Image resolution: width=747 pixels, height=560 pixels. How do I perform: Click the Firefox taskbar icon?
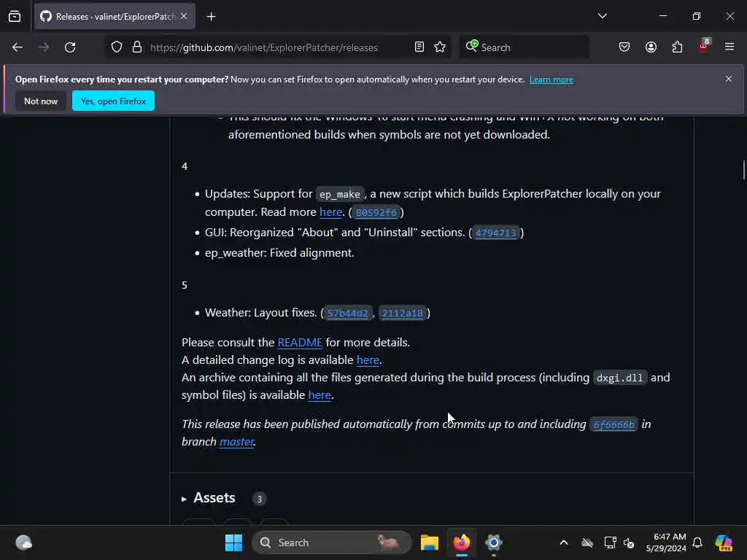tap(461, 542)
